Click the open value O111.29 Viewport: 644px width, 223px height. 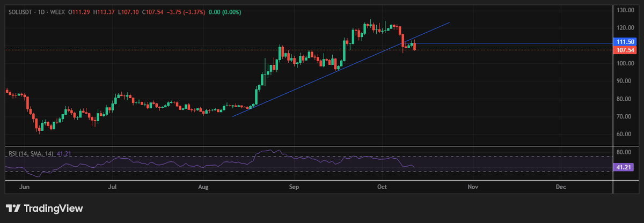[80, 11]
